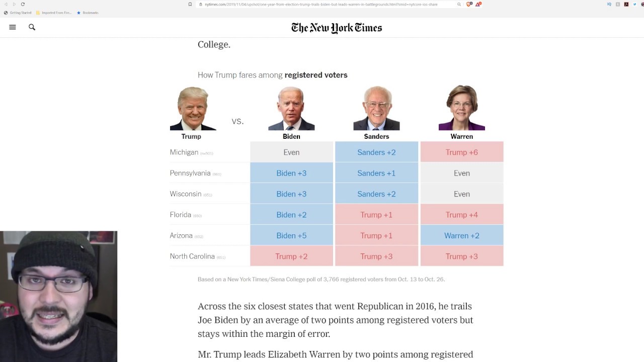Screen dimensions: 644x362
Task: Click The New York Times logo
Action: point(337,28)
